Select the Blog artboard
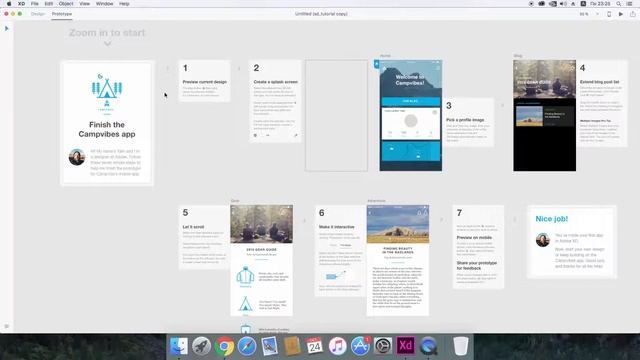Viewport: 640px width, 360px height. coord(544,116)
